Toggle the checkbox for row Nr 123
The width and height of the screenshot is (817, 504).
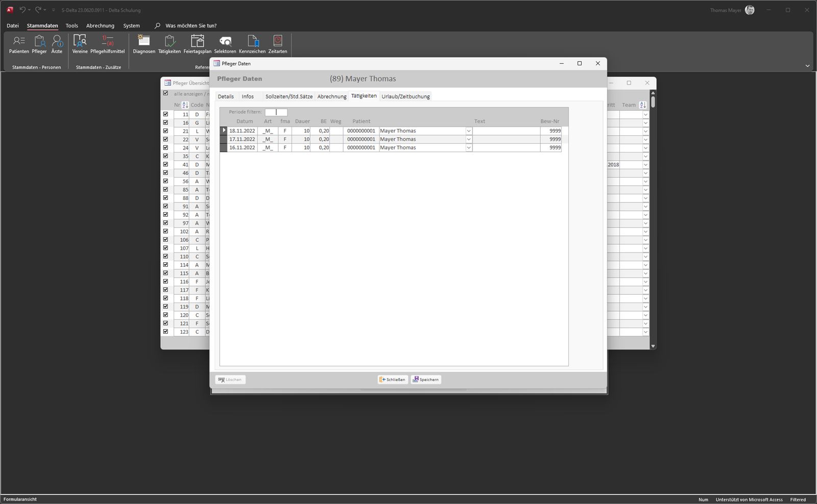165,332
